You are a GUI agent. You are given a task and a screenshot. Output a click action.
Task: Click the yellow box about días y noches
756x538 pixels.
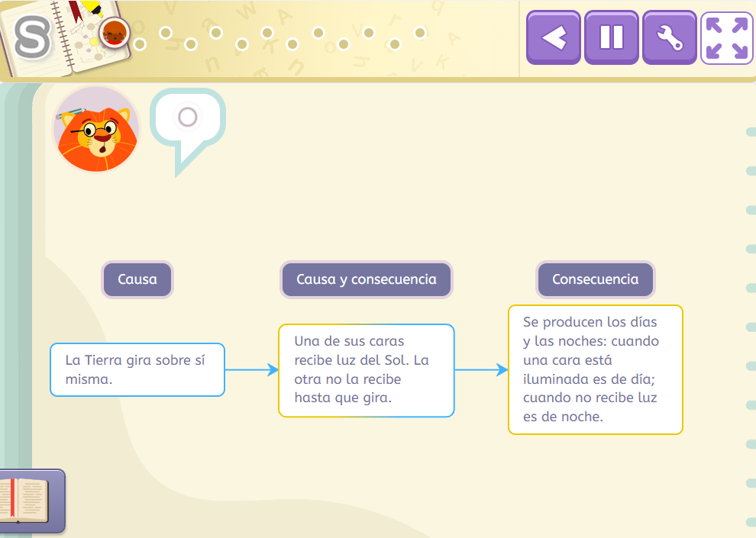(596, 369)
